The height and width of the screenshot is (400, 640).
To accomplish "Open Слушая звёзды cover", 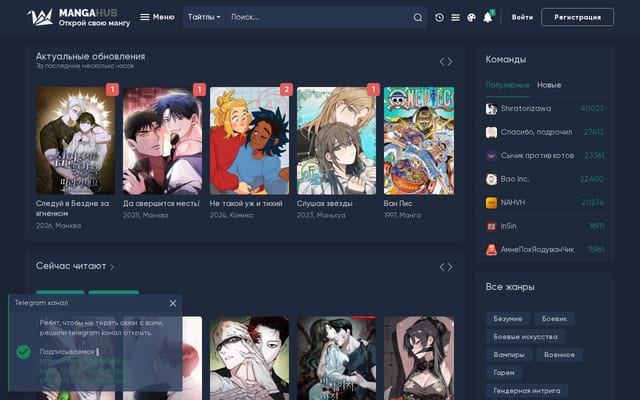I will click(336, 140).
